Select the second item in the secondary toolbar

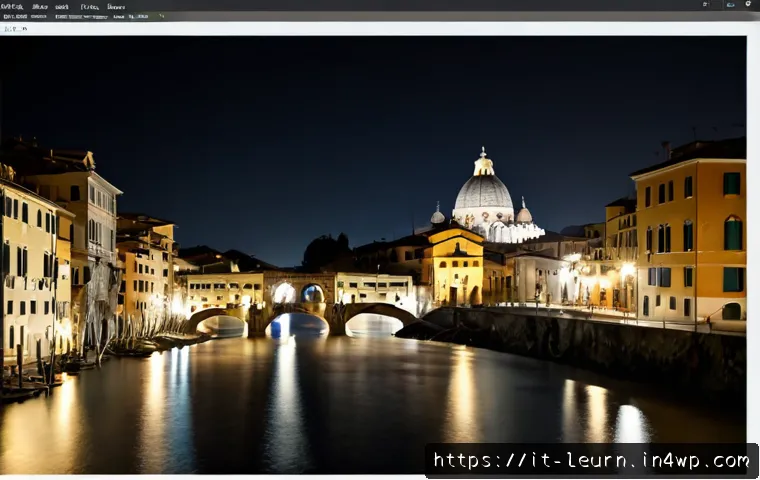[39, 16]
